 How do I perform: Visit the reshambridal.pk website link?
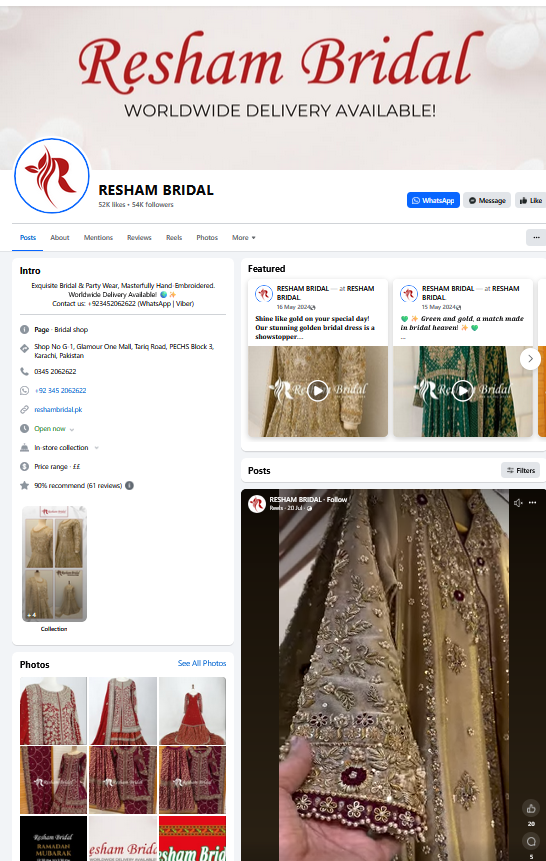pyautogui.click(x=58, y=410)
